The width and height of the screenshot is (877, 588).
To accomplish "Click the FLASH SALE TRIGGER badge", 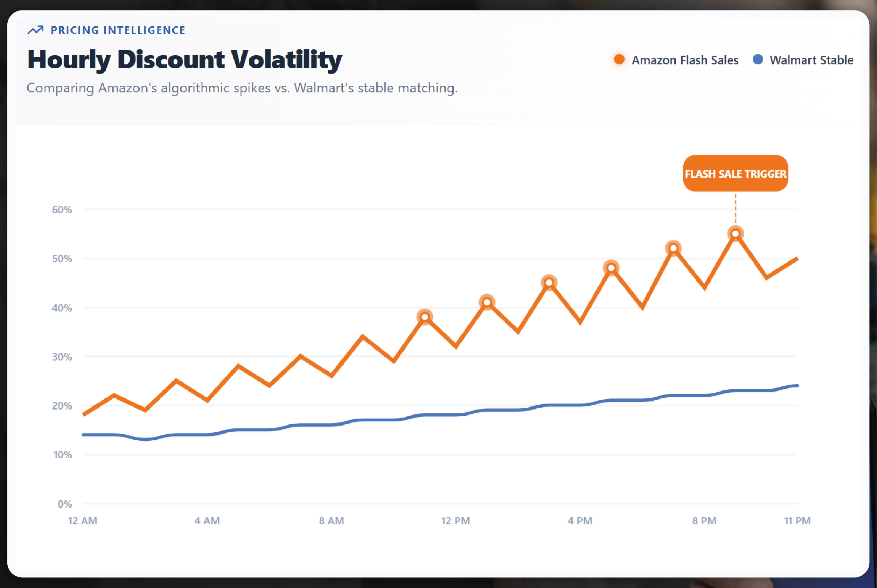I will [735, 174].
